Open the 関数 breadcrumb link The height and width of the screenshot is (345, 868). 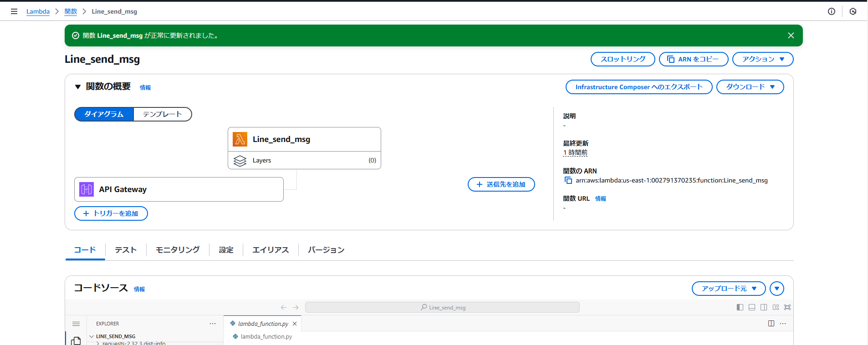pos(71,11)
